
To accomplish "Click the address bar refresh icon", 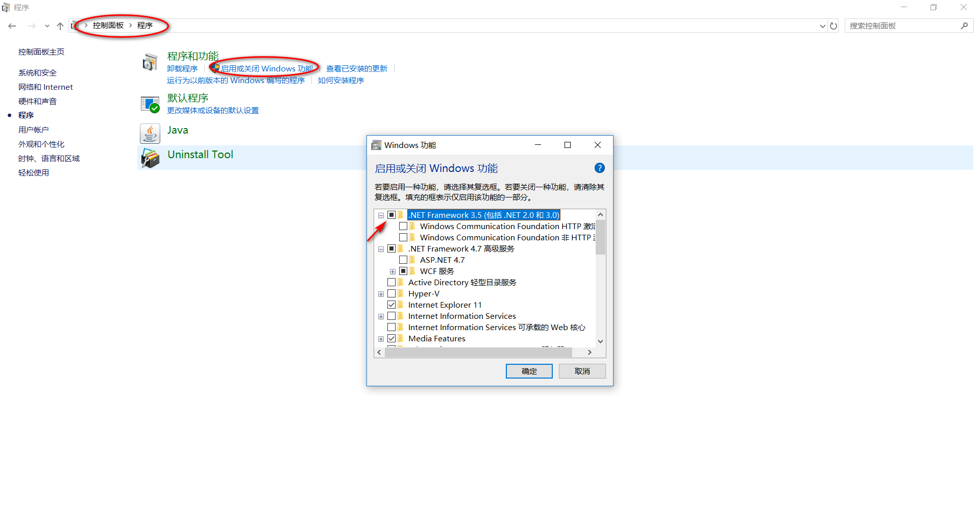I will [x=834, y=26].
